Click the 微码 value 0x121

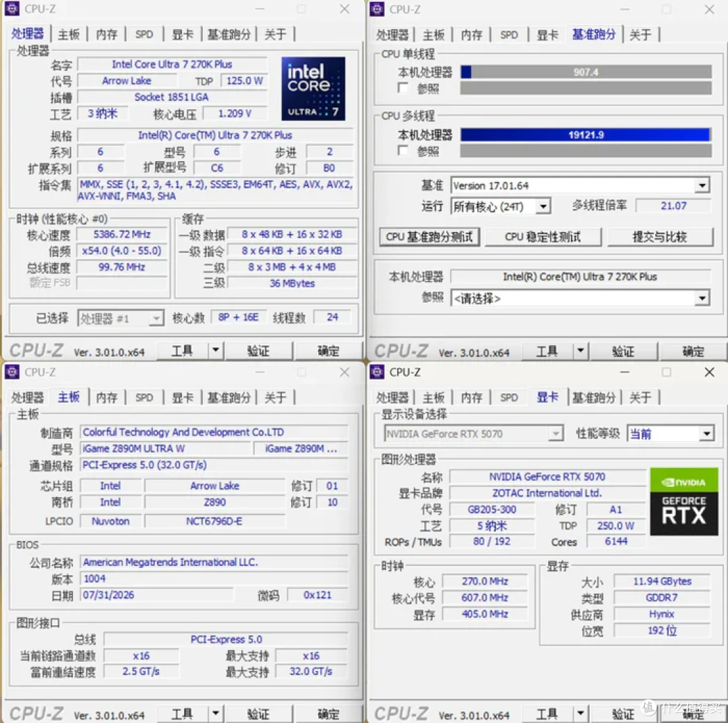point(317,595)
